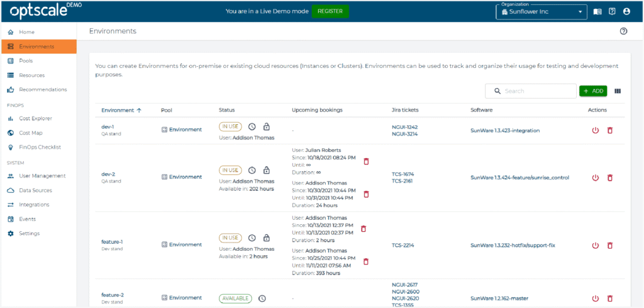The image size is (644, 308).
Task: Delete Julian Roberts' booking on dev-2
Action: pos(367,161)
